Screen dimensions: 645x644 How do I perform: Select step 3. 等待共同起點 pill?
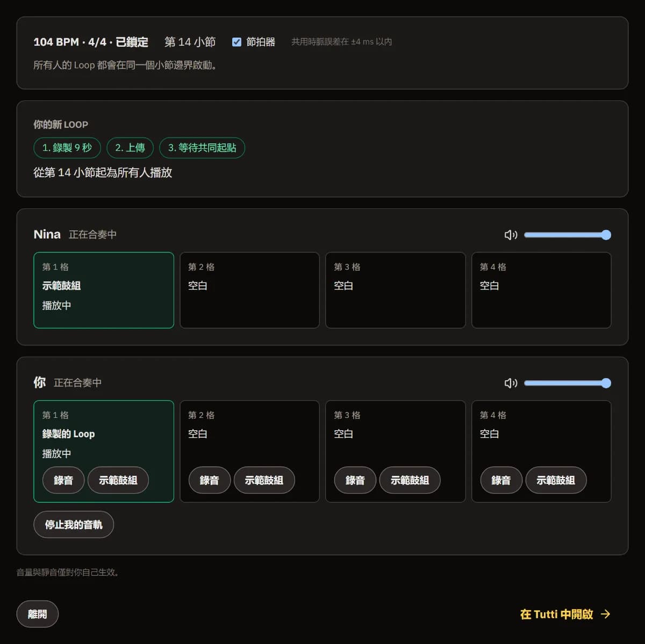click(202, 148)
